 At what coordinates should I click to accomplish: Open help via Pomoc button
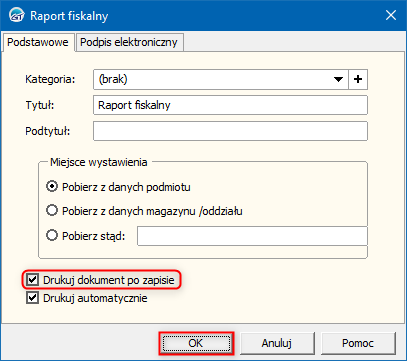[358, 343]
